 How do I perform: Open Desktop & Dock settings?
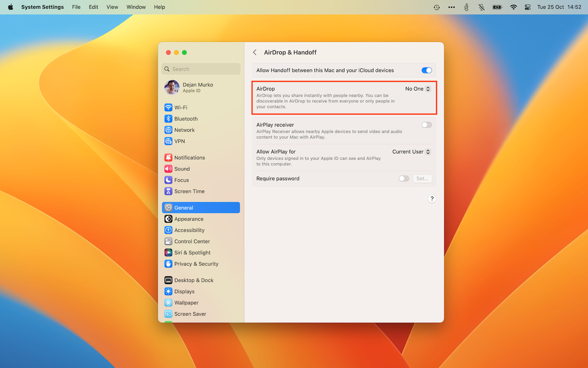[194, 280]
